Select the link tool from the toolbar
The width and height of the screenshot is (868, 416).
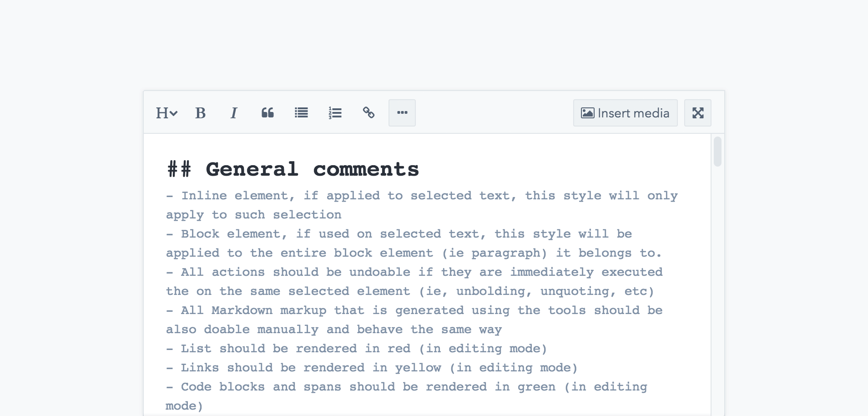pyautogui.click(x=368, y=113)
